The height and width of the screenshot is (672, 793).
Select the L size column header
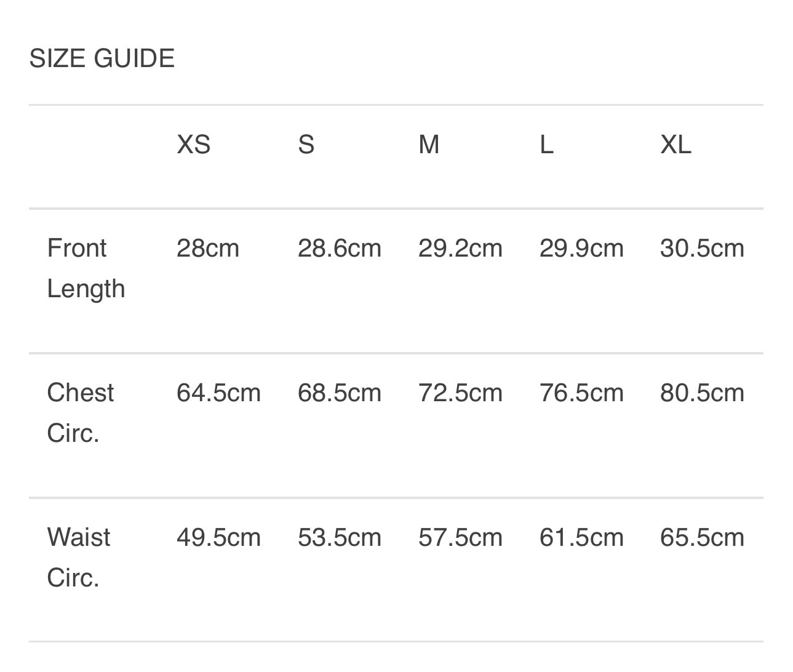546,145
